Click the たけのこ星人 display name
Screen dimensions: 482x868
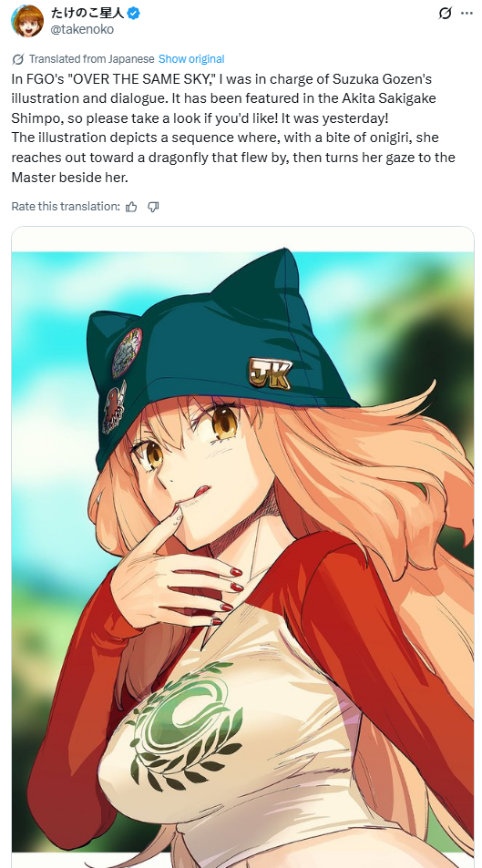pos(87,14)
